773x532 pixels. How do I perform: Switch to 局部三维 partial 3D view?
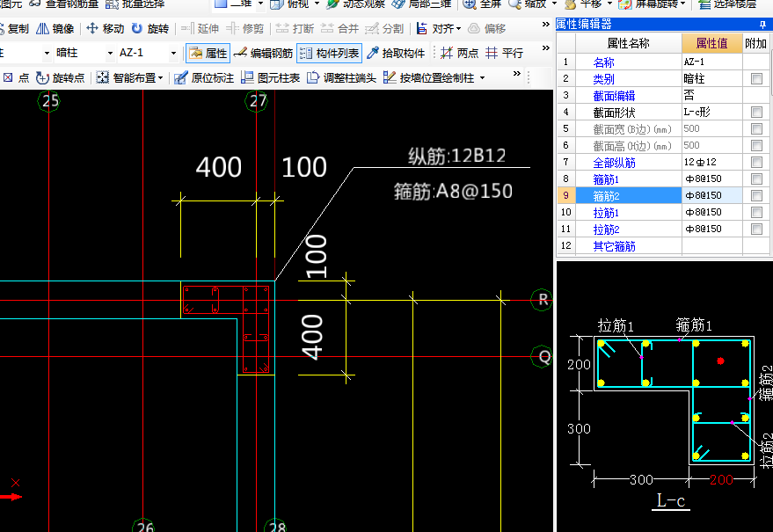[x=422, y=4]
